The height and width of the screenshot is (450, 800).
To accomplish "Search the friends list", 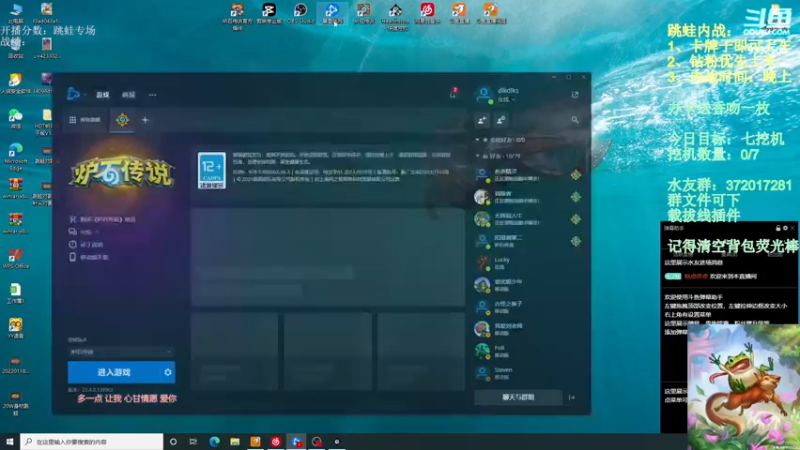I will tap(575, 120).
